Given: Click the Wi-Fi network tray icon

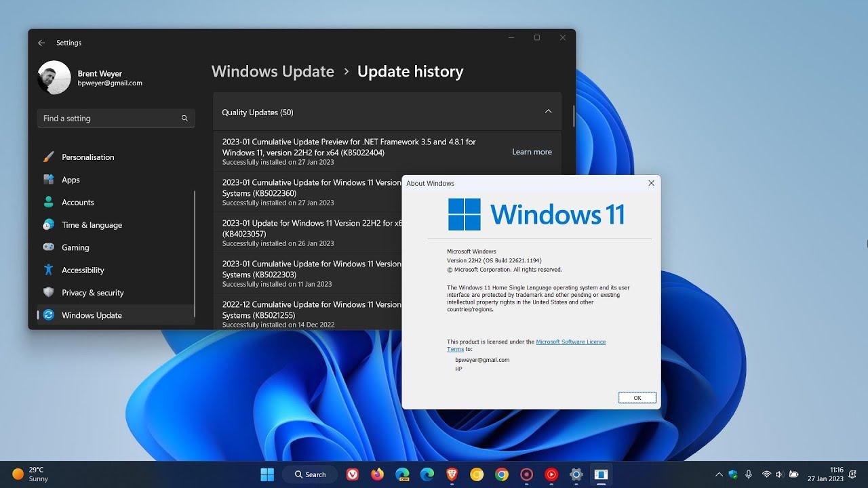Looking at the screenshot, I should tap(766, 474).
